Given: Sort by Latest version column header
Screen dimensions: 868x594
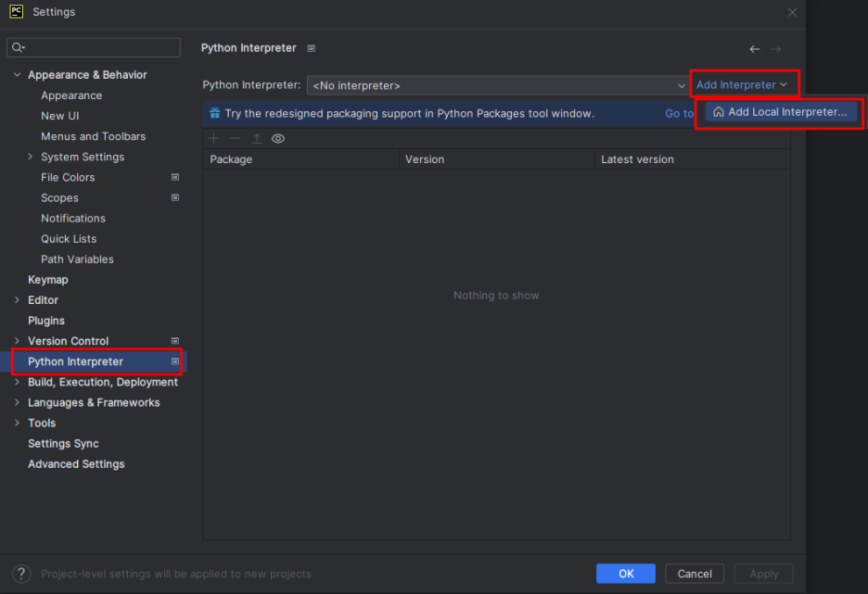Looking at the screenshot, I should tap(693, 159).
